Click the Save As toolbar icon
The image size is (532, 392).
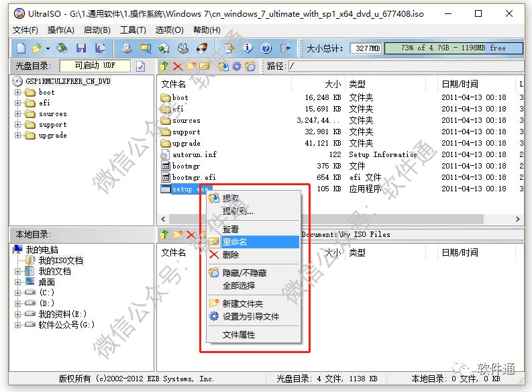100,48
